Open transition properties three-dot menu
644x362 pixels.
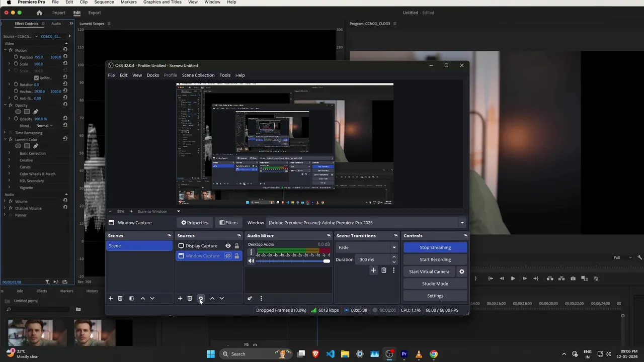[393, 270]
